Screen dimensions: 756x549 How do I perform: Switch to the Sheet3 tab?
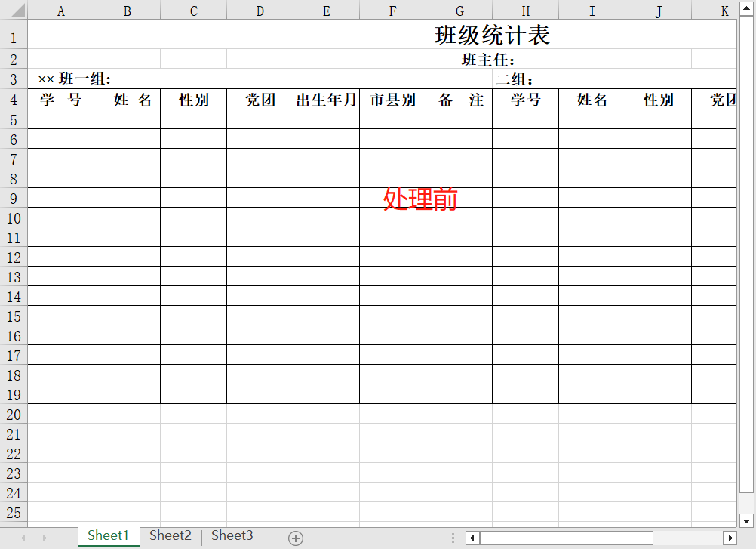click(x=232, y=535)
